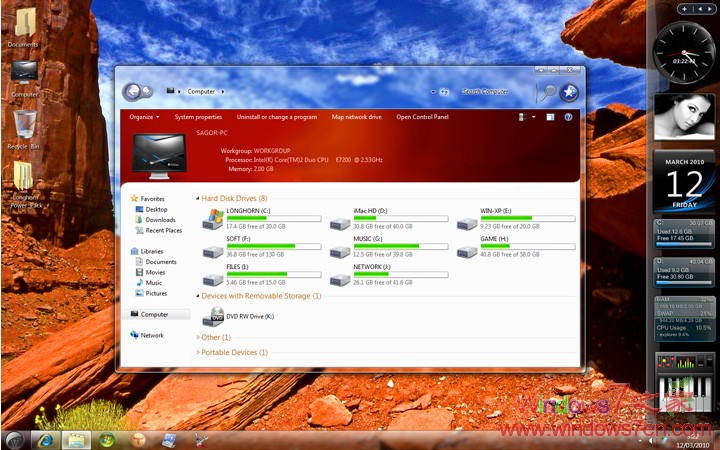This screenshot has height=450, width=720.
Task: Click the star orb icon beside search
Action: tap(569, 92)
